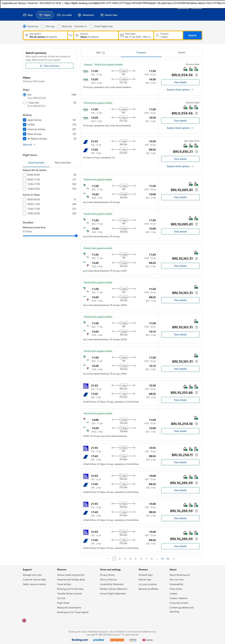The width and height of the screenshot is (225, 644).
Task: Click the price info icon beside BRL9,810.21
Action: pos(196,151)
